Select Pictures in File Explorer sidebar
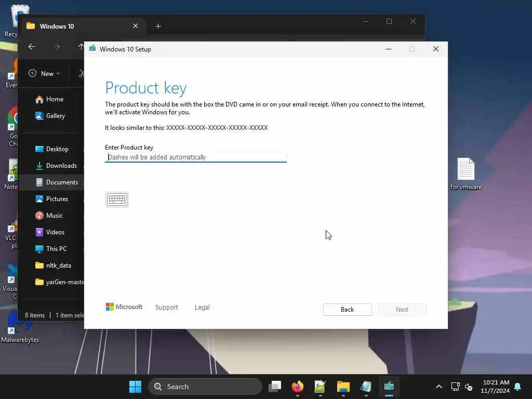 pos(51,199)
